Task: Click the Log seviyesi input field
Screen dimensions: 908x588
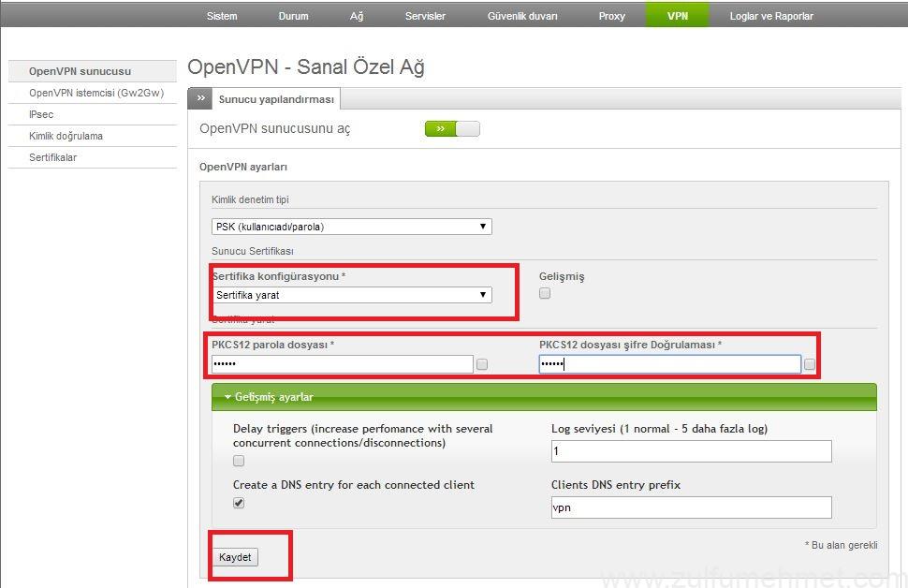Action: (x=692, y=451)
